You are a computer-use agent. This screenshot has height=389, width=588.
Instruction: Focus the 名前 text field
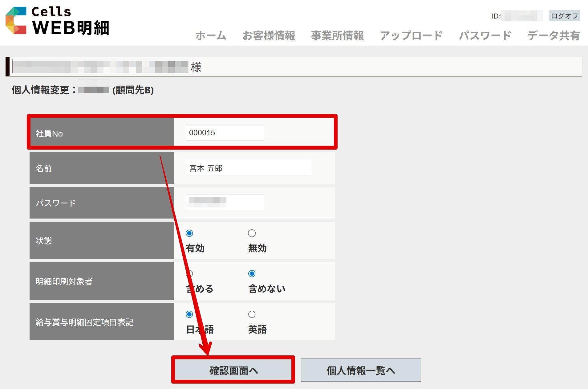tap(249, 168)
